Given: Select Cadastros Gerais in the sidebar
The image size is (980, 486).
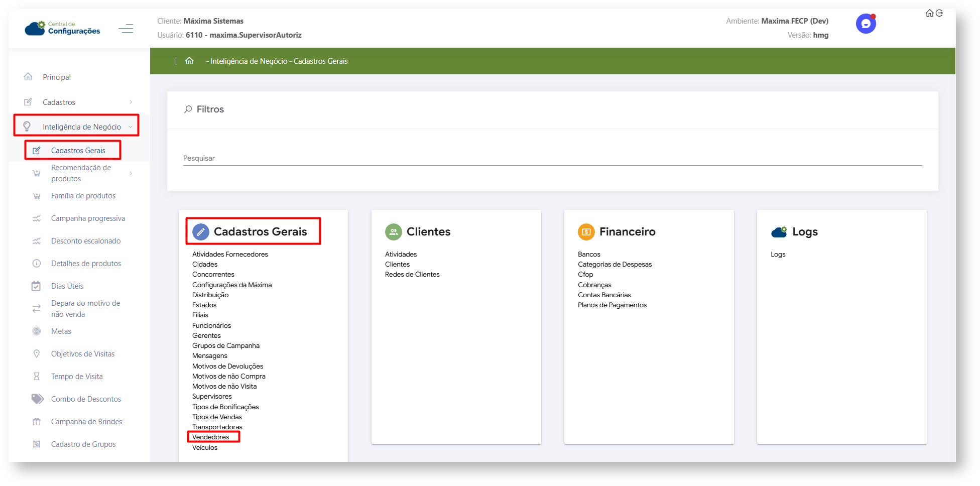Looking at the screenshot, I should (78, 151).
